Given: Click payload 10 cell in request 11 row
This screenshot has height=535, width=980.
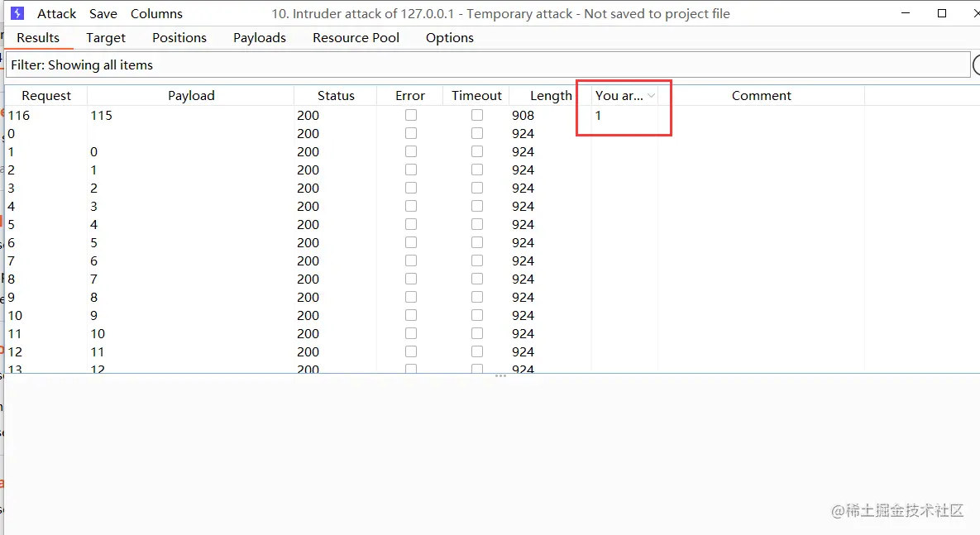Looking at the screenshot, I should pos(98,334).
